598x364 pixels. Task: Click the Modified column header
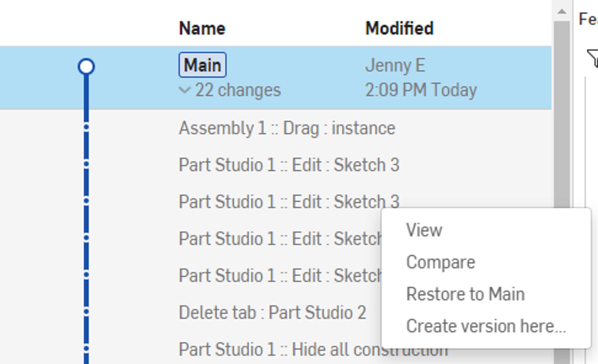click(x=399, y=28)
